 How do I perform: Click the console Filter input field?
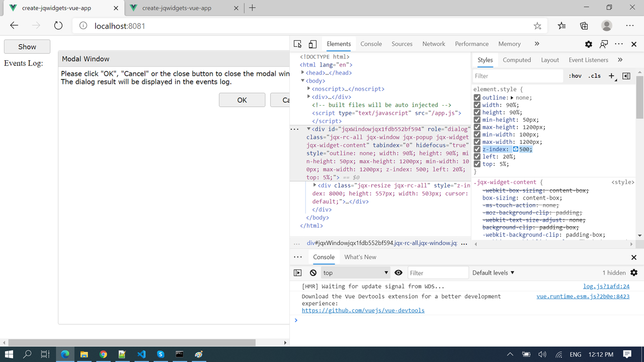click(x=438, y=273)
